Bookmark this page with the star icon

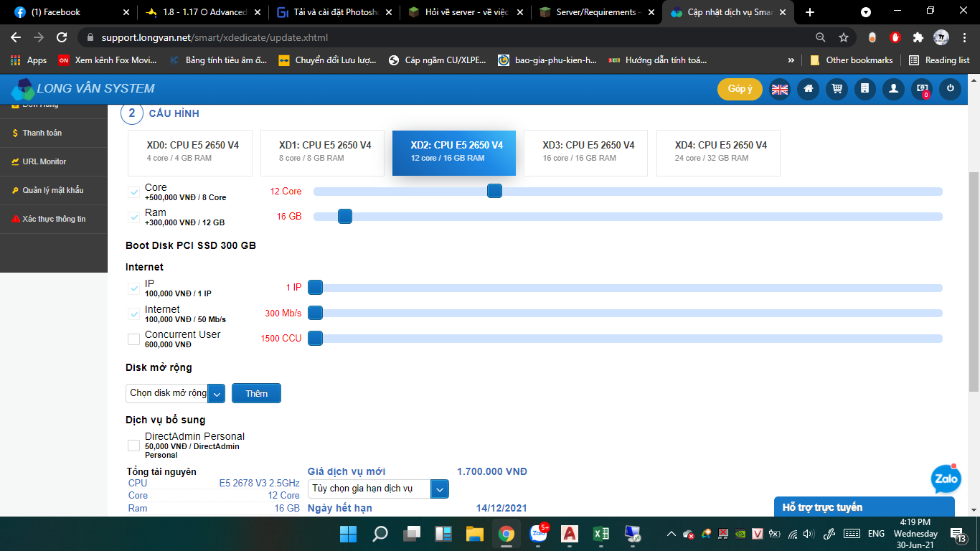tap(844, 37)
